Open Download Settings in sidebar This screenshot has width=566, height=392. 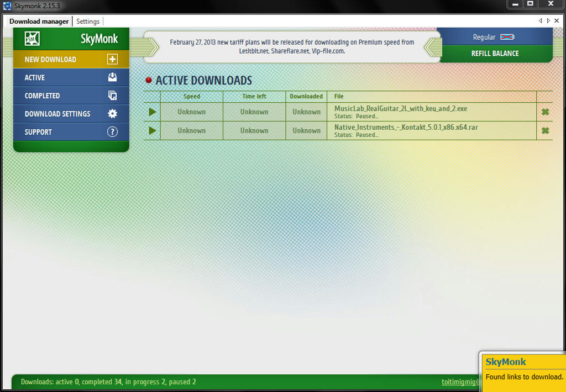(x=71, y=114)
